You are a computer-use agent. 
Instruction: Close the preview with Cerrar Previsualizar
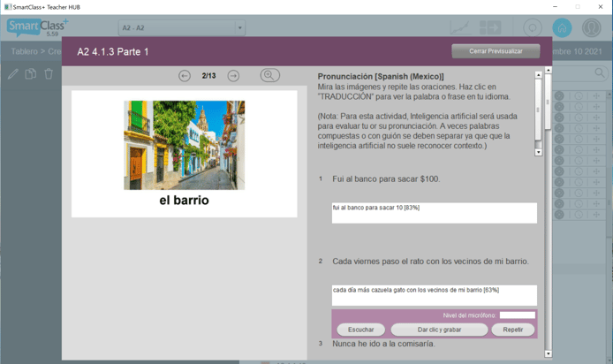coord(496,51)
